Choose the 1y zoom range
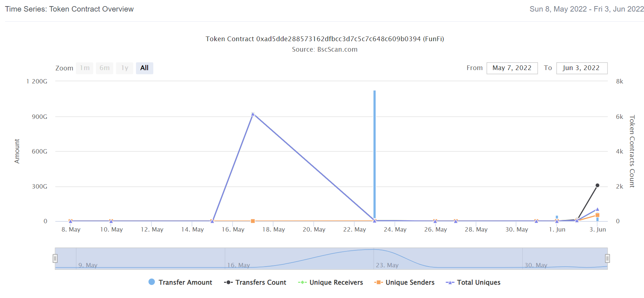644x298 pixels. coord(125,68)
